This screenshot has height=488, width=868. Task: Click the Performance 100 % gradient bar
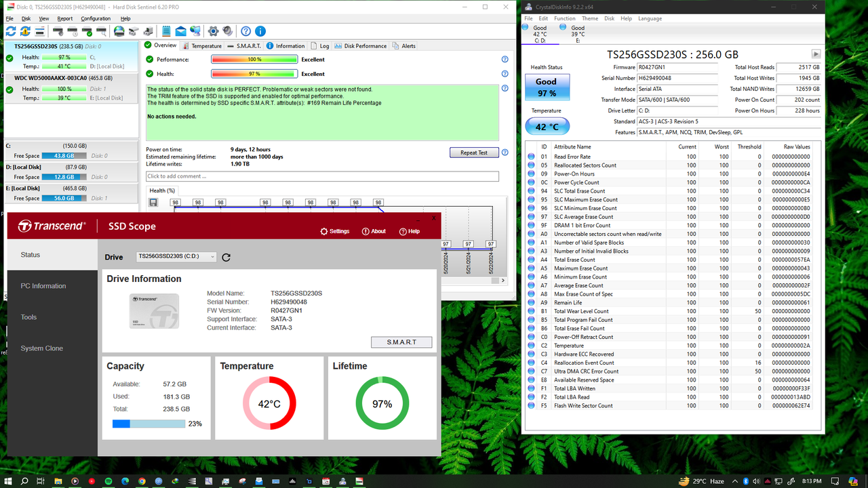pos(254,60)
